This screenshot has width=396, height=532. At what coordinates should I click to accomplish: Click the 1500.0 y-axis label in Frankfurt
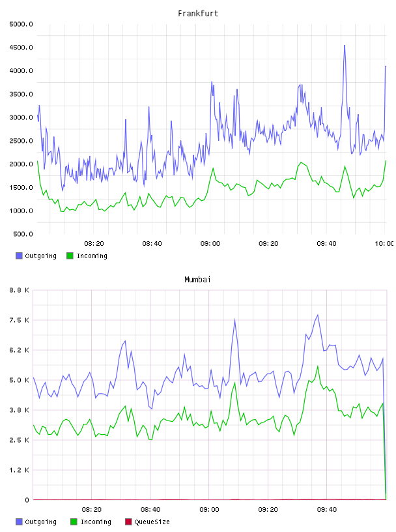tap(21, 188)
